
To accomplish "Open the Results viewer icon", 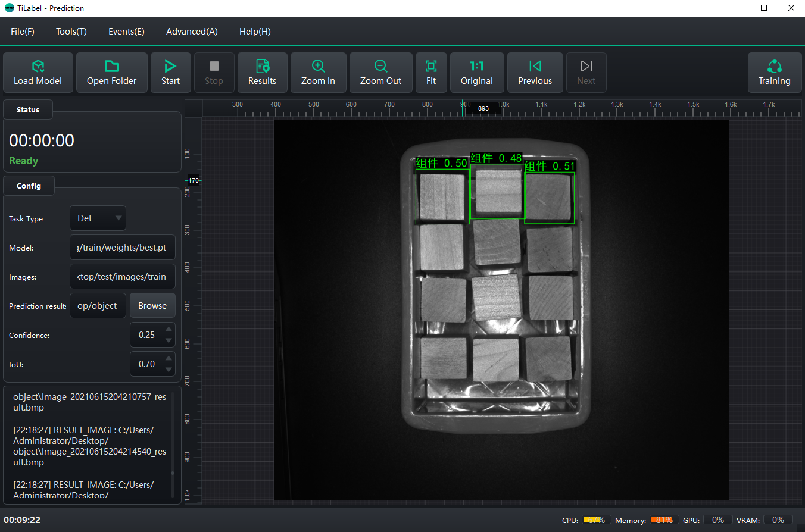I will coord(262,73).
